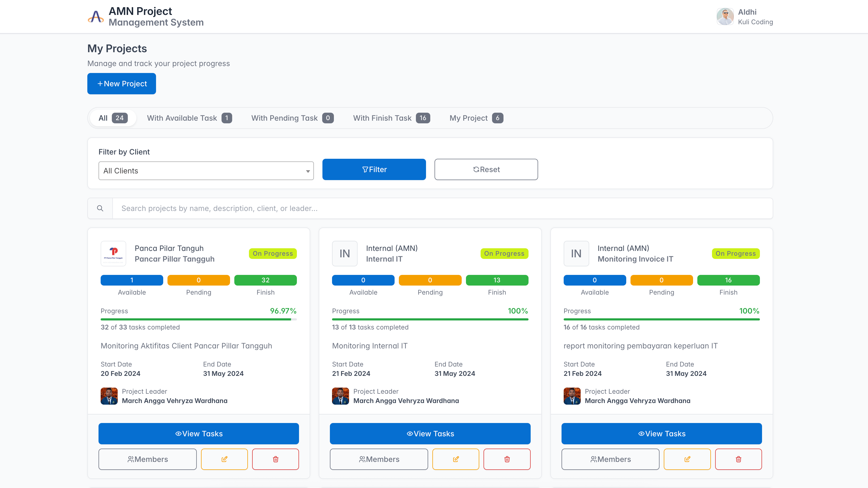The image size is (868, 488).
Task: Apply the client Filter button
Action: [x=374, y=169]
